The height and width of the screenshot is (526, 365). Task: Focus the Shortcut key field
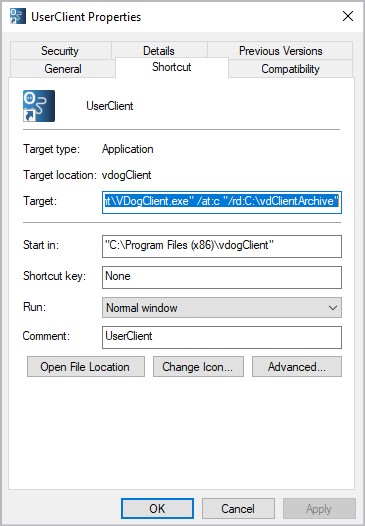click(222, 277)
